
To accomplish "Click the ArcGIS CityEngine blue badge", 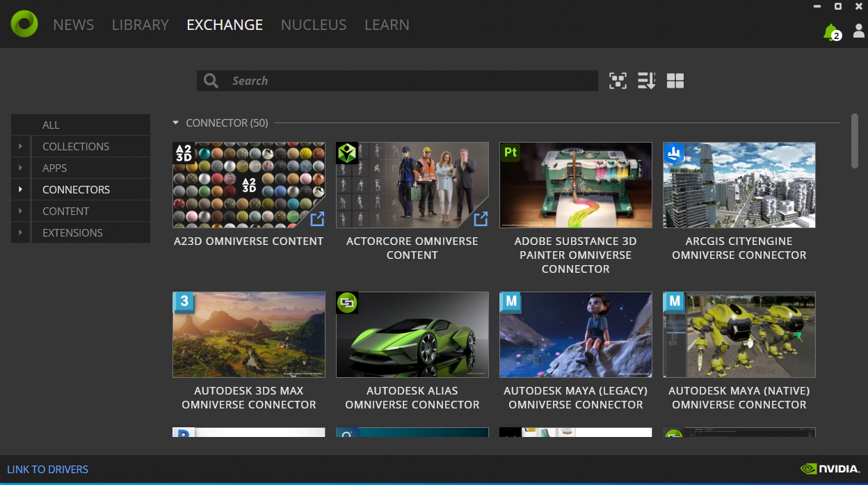I will pos(674,153).
